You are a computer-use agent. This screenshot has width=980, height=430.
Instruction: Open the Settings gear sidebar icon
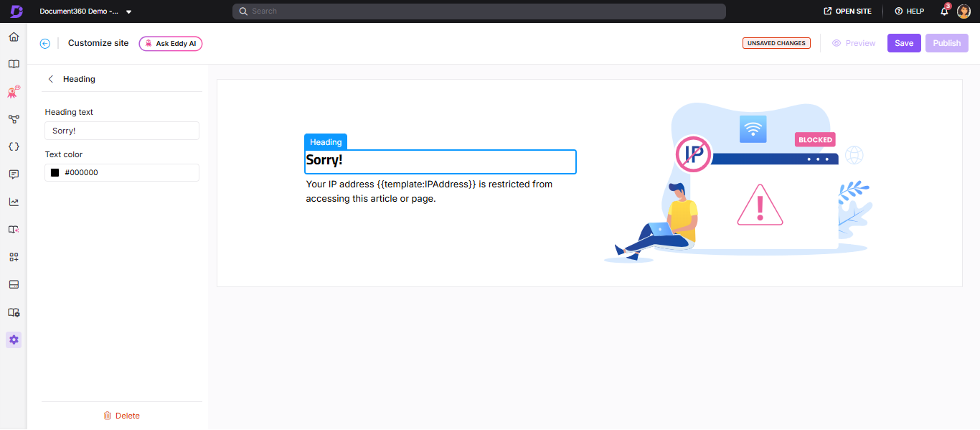tap(14, 340)
